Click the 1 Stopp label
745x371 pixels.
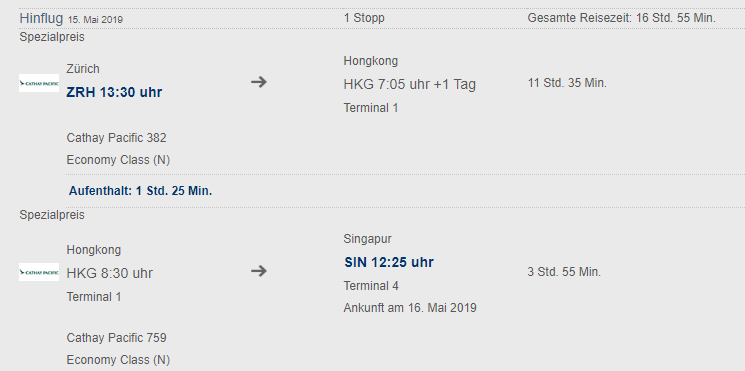[364, 18]
